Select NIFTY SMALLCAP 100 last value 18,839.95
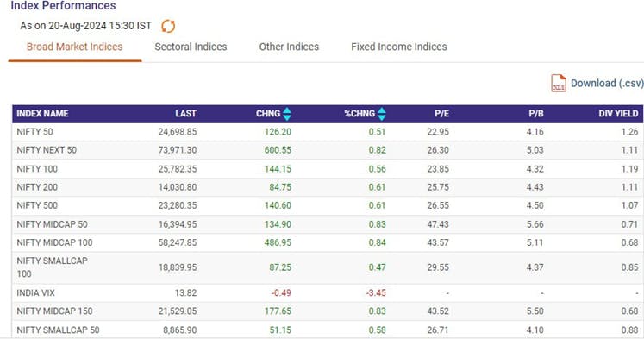The height and width of the screenshot is (339, 644). point(178,267)
